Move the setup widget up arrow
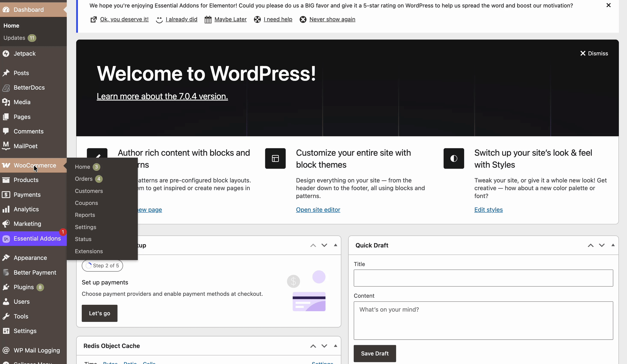Screen dimensions: 627x364 point(313,245)
